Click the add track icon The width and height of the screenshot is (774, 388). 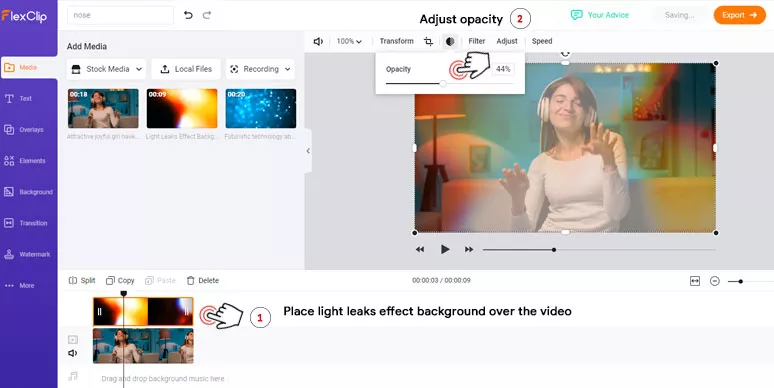(73, 340)
